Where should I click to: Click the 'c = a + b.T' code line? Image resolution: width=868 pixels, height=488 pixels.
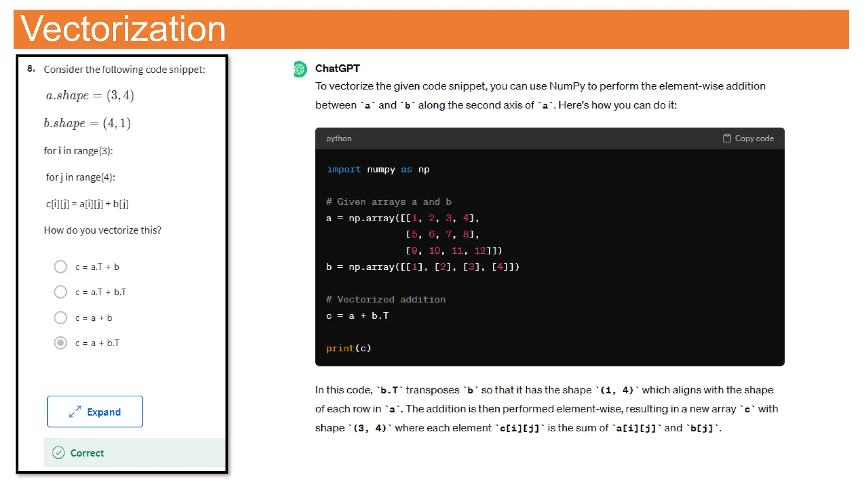tap(357, 316)
